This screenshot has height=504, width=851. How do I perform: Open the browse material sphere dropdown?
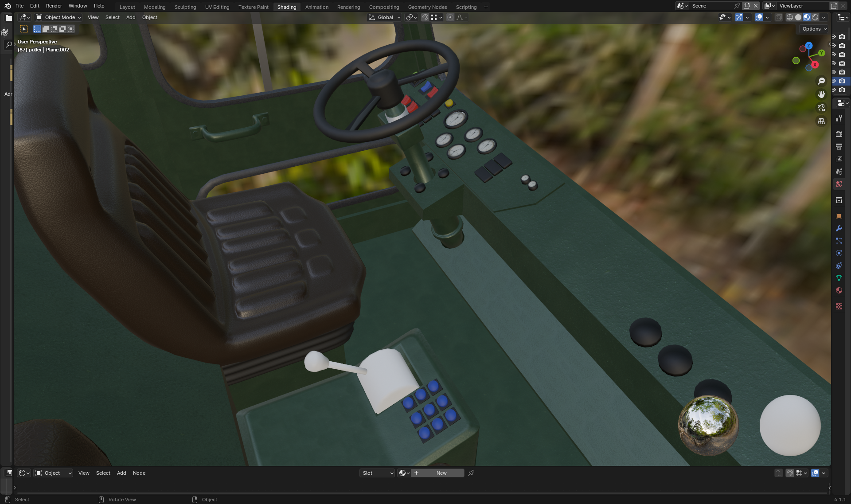(404, 473)
